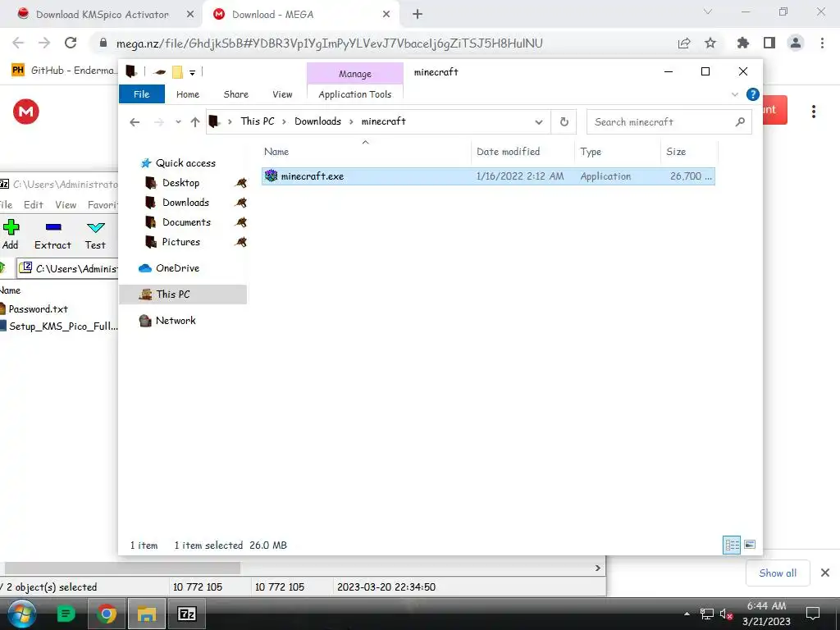Open the 7-Zip Edit menu
The height and width of the screenshot is (630, 840).
click(x=33, y=204)
